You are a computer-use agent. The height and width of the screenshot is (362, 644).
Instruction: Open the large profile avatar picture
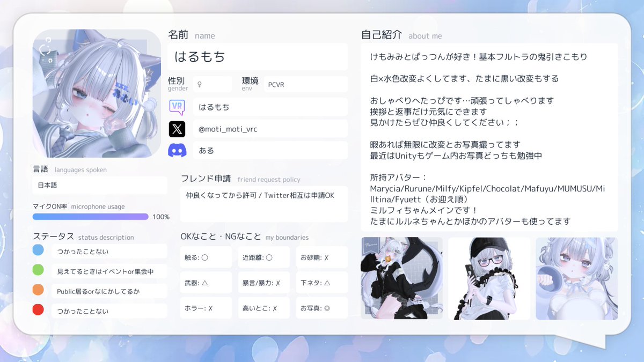97,93
